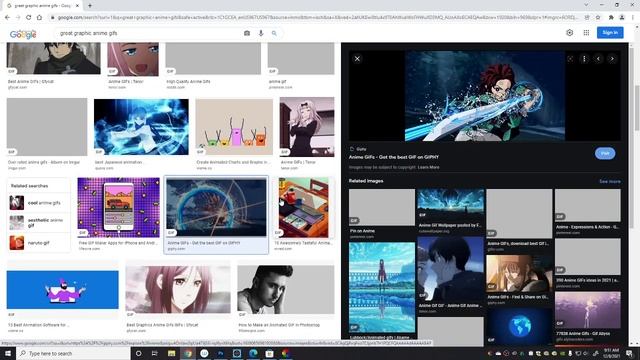Open the Chrome extensions puzzle icon

click(x=611, y=18)
